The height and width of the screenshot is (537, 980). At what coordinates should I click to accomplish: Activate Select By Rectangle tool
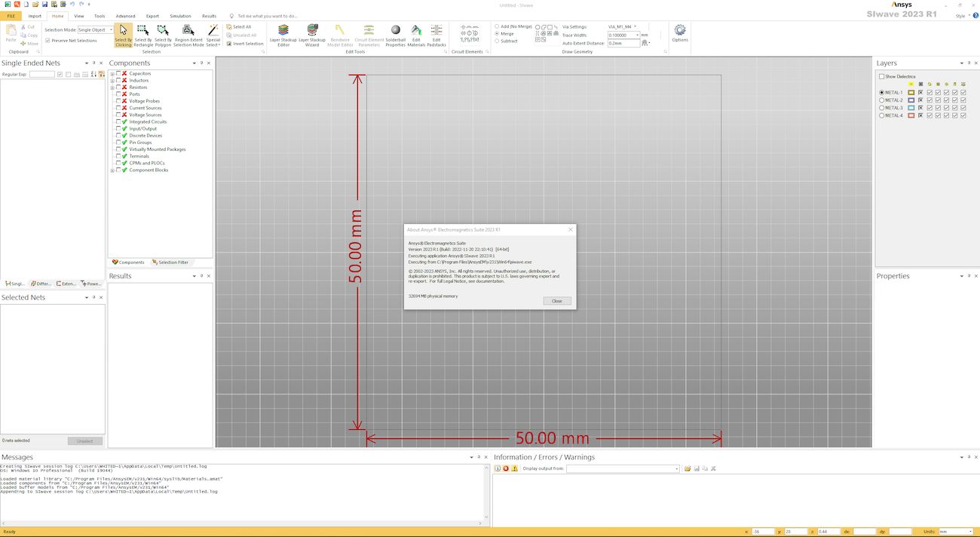143,34
